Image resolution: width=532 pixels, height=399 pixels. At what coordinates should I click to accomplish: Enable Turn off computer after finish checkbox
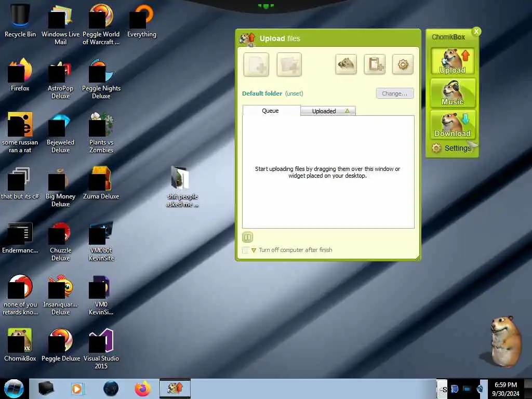245,250
